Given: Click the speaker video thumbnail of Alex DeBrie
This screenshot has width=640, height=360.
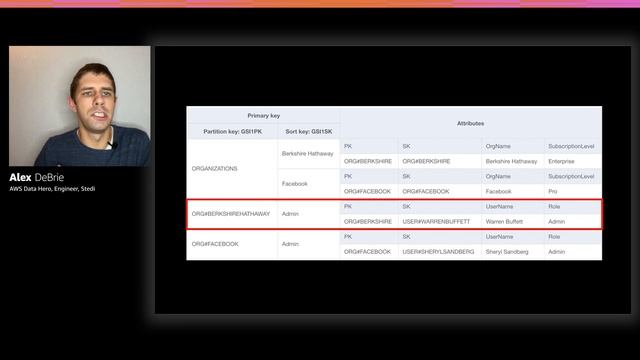Looking at the screenshot, I should (80, 106).
